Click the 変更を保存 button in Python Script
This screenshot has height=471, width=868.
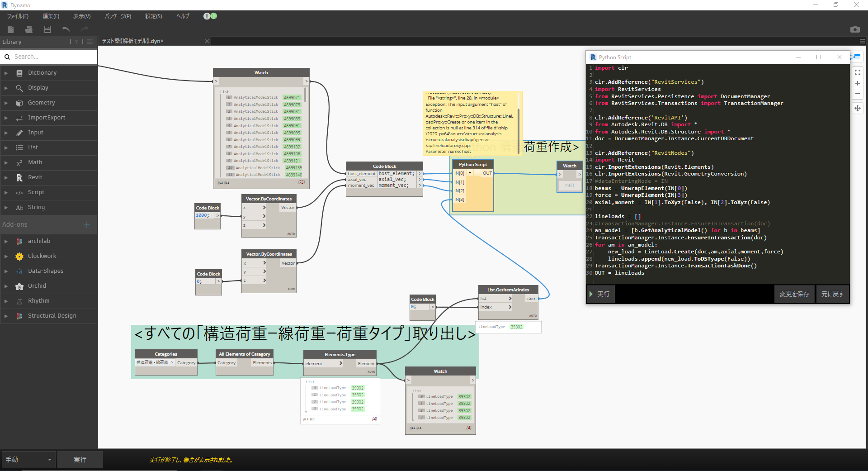pos(794,294)
